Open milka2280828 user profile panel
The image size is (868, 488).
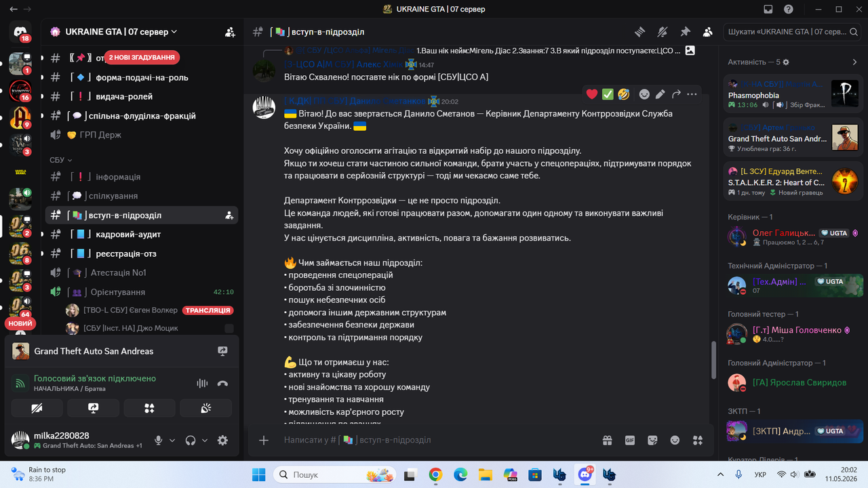tap(78, 441)
